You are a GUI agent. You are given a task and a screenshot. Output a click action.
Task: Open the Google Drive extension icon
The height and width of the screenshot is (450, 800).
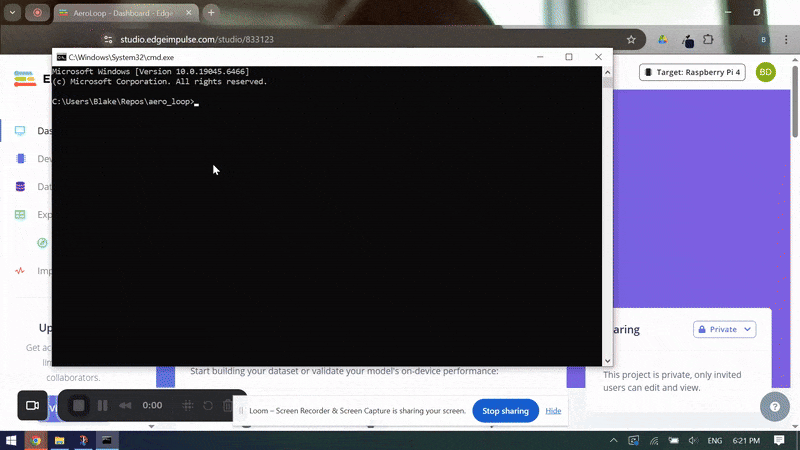click(x=663, y=39)
